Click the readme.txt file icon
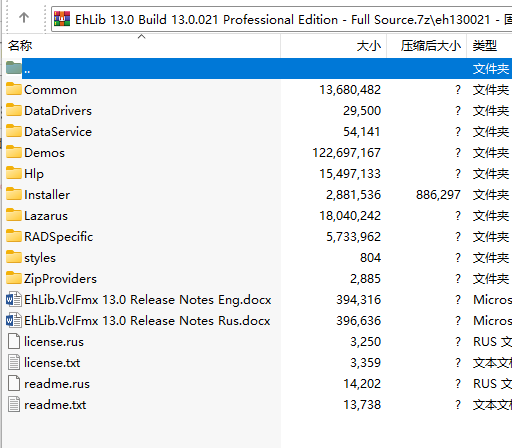This screenshot has width=512, height=448. 14,404
